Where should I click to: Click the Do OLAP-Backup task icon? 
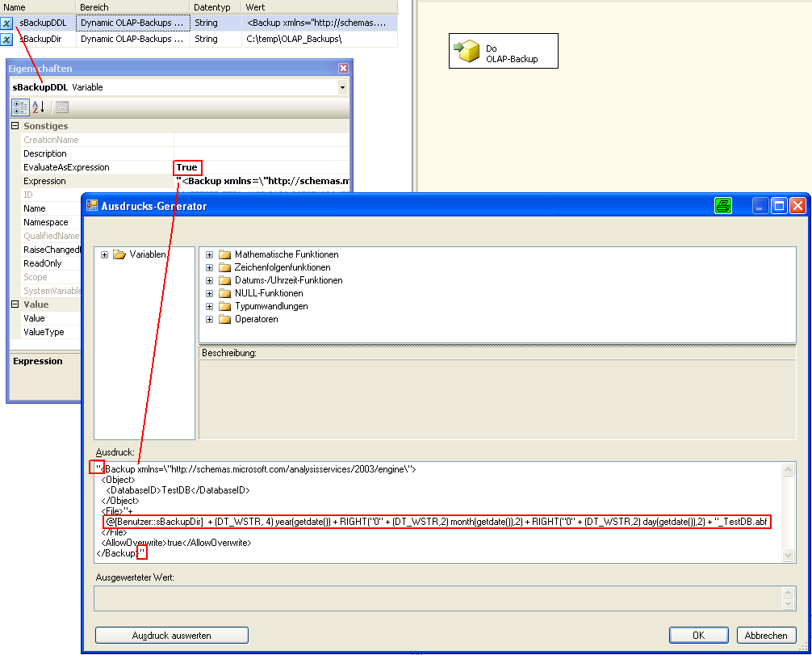point(467,52)
